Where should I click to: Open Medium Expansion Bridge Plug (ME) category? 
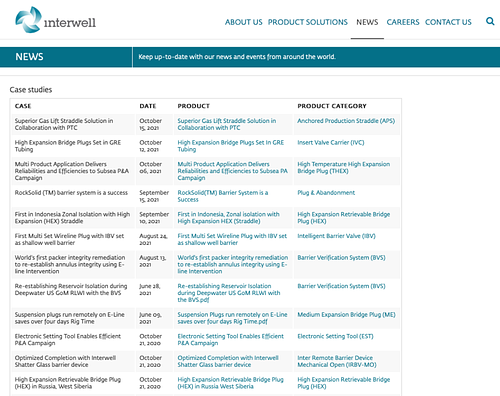pyautogui.click(x=346, y=314)
